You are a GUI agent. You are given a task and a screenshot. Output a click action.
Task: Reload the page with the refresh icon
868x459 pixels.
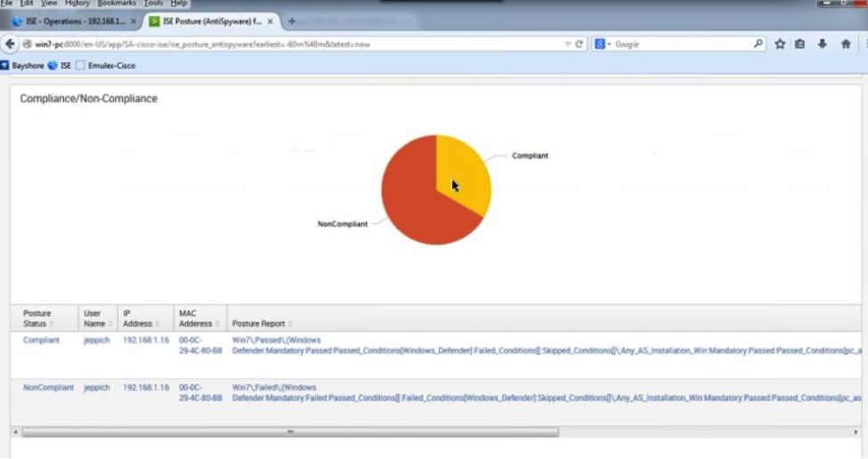tap(580, 44)
